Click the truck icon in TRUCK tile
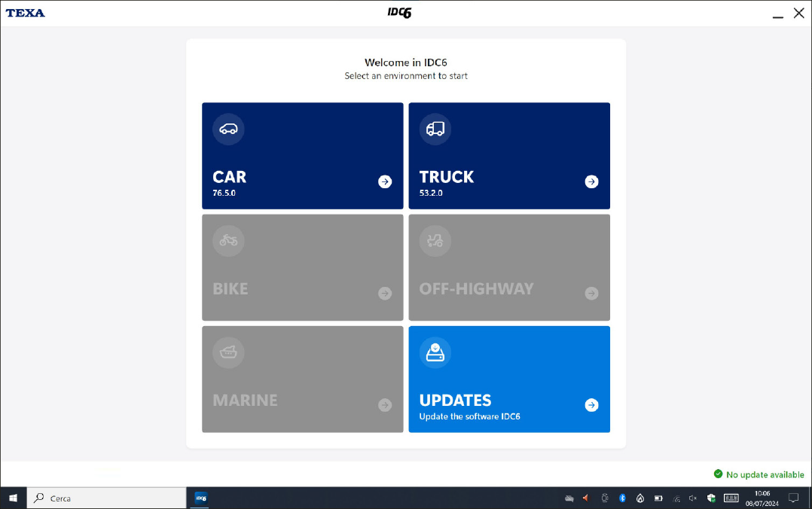Screen dimensions: 812x509 pyautogui.click(x=435, y=130)
